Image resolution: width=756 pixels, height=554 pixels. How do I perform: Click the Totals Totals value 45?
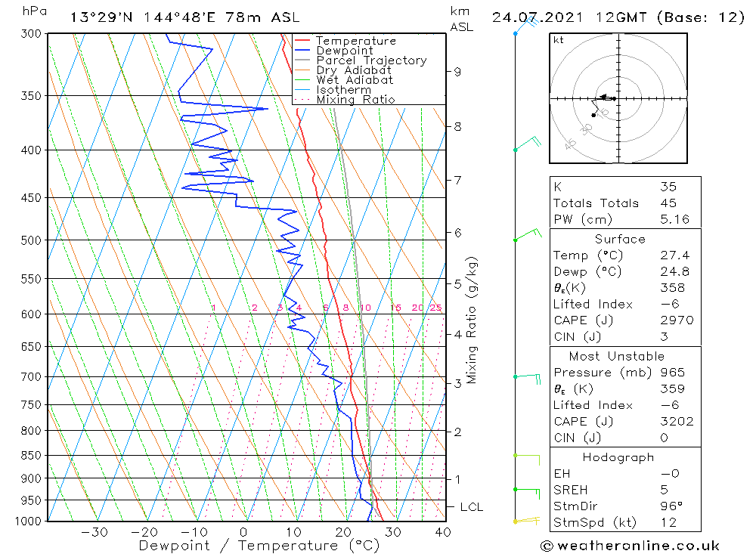pyautogui.click(x=668, y=203)
